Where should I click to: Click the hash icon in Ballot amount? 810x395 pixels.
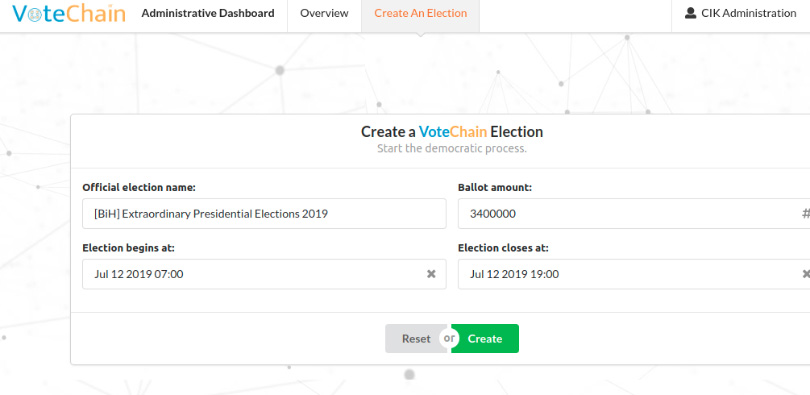[x=806, y=214]
